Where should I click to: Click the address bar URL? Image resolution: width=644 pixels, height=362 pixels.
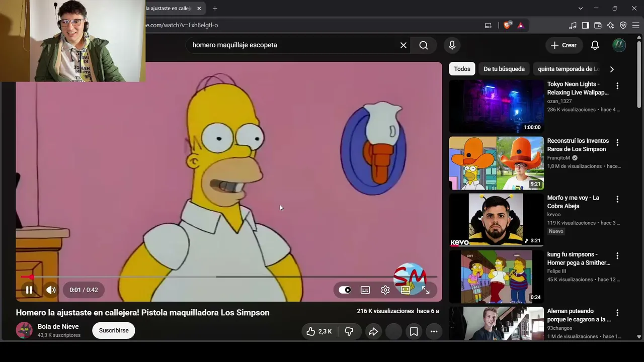click(x=182, y=25)
